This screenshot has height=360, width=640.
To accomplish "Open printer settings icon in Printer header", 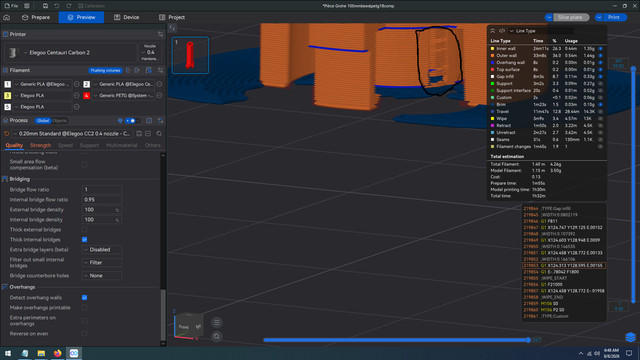I will [160, 34].
